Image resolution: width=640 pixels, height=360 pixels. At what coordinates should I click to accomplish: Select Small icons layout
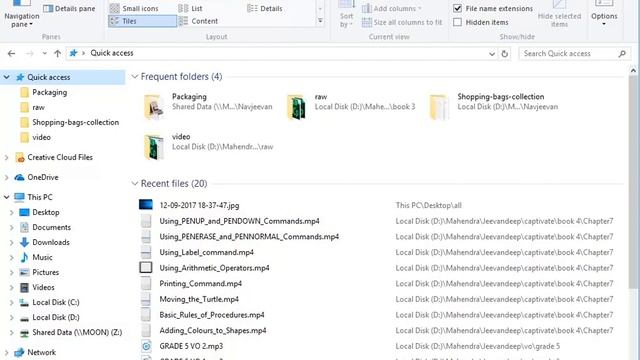pos(134,8)
